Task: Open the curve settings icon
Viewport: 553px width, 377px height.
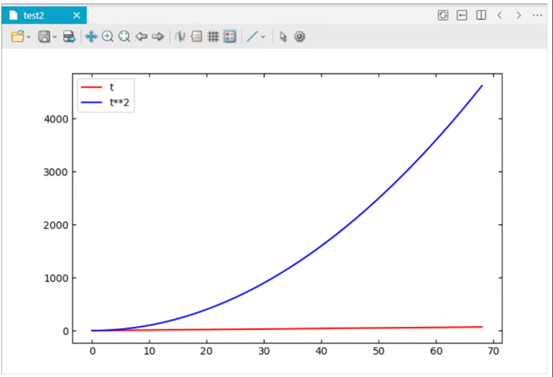Action: pyautogui.click(x=180, y=36)
